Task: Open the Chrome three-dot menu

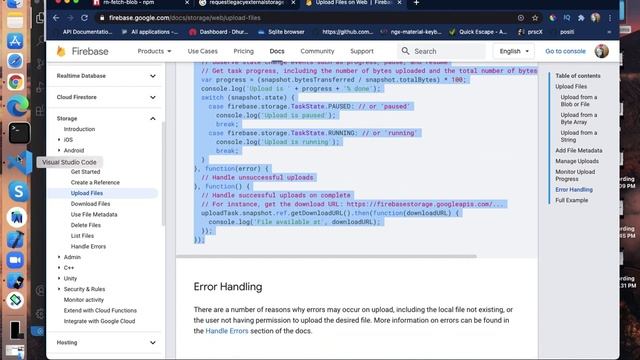Action: (610, 18)
